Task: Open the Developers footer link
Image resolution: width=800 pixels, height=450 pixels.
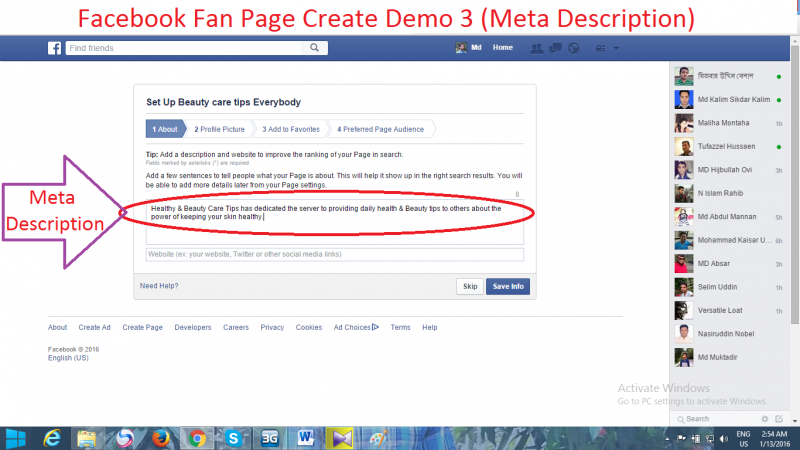Action: point(193,327)
